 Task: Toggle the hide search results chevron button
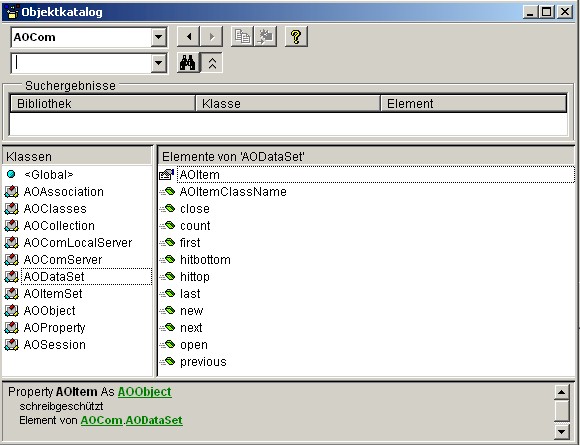pyautogui.click(x=212, y=63)
